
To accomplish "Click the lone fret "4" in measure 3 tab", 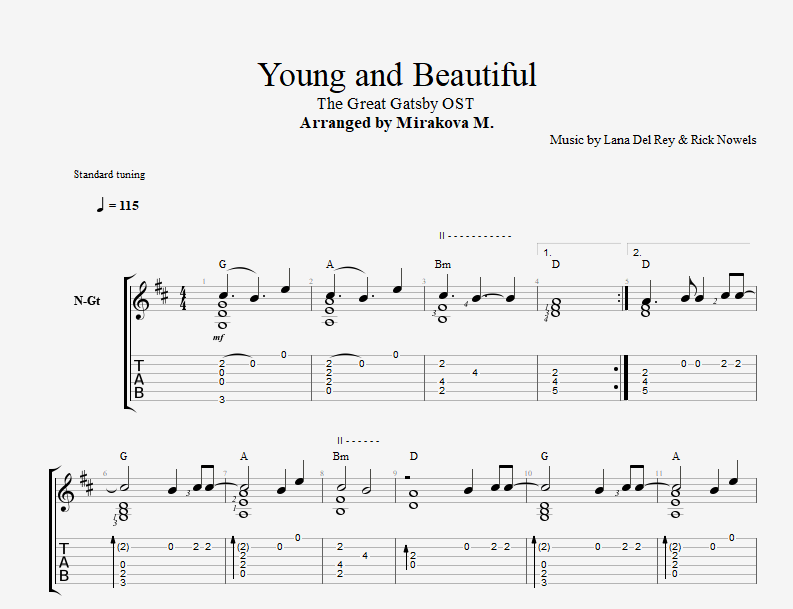I will (475, 373).
